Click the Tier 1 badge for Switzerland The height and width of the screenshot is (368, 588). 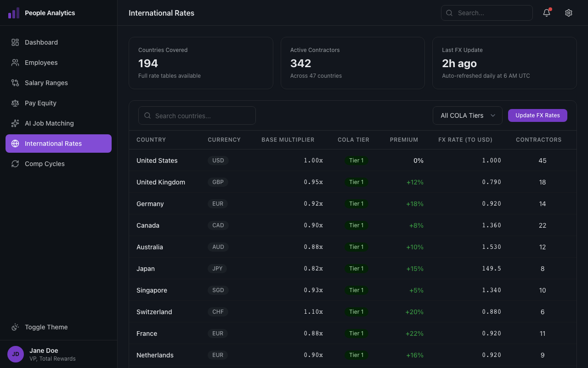click(356, 312)
